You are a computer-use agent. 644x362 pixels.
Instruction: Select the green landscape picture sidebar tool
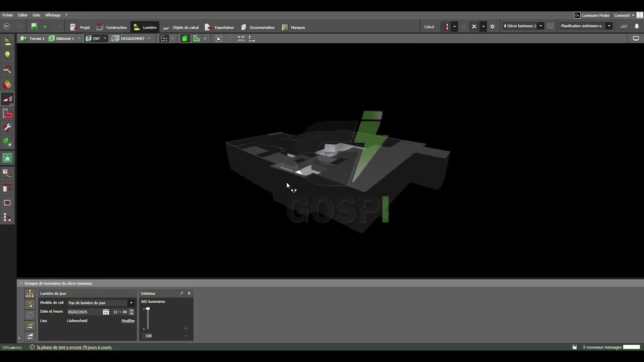pyautogui.click(x=8, y=158)
